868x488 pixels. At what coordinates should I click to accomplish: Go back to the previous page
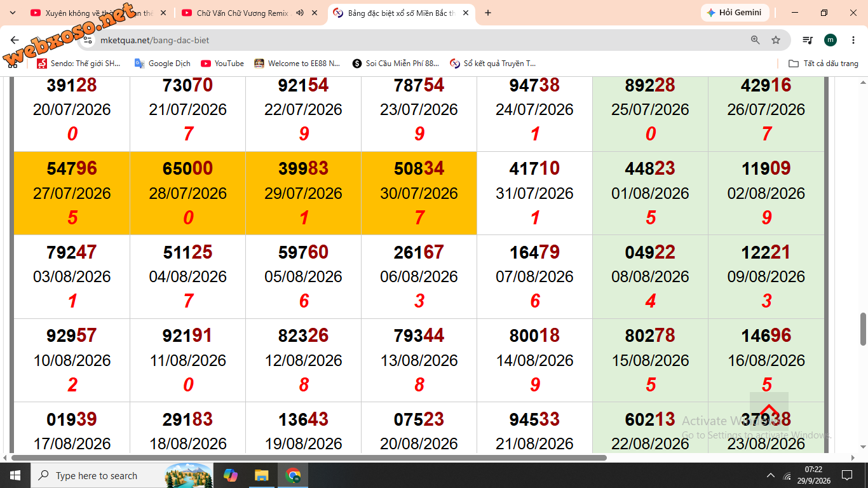pos(15,40)
